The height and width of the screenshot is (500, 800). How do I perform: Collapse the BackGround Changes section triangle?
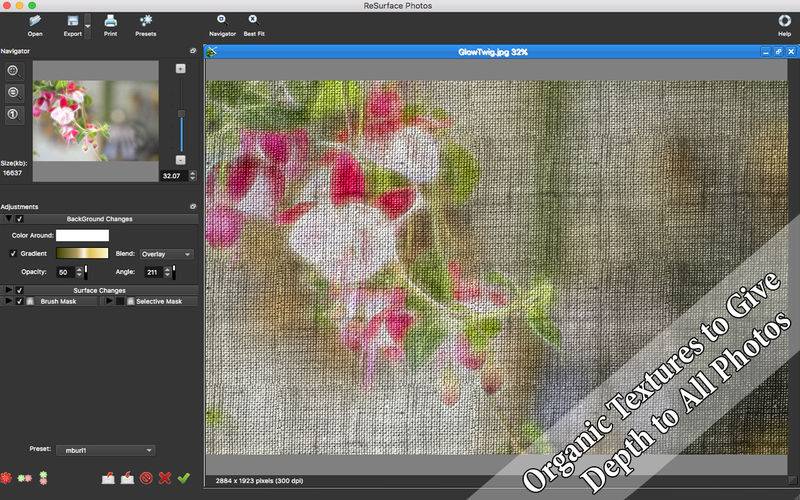click(x=9, y=219)
